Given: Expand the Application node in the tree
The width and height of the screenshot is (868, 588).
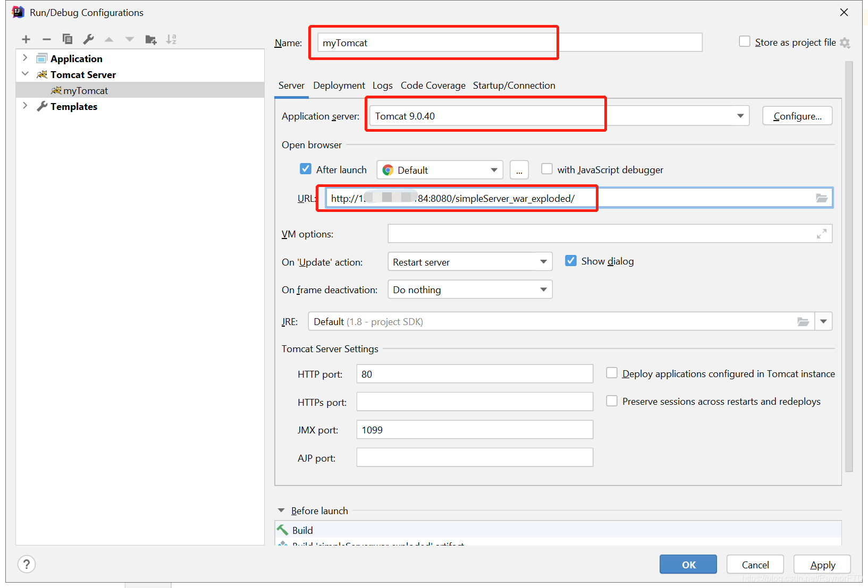Looking at the screenshot, I should [25, 58].
